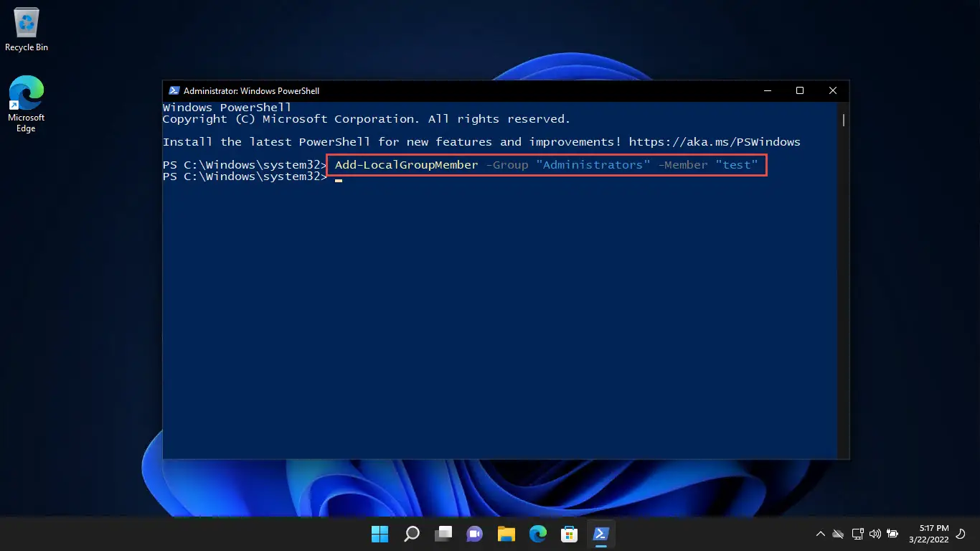
Task: Click the https://aka.ms/PSWindows URL
Action: click(715, 142)
